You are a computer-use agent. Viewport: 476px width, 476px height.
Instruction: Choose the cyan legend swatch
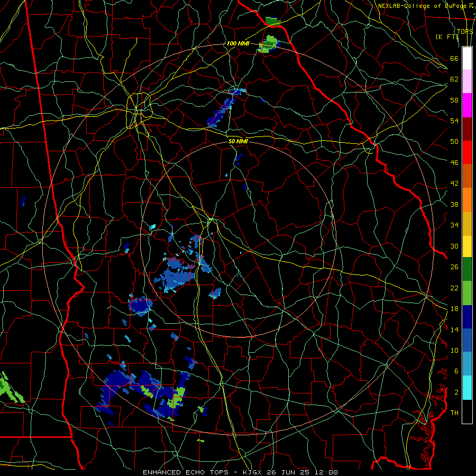tap(467, 388)
